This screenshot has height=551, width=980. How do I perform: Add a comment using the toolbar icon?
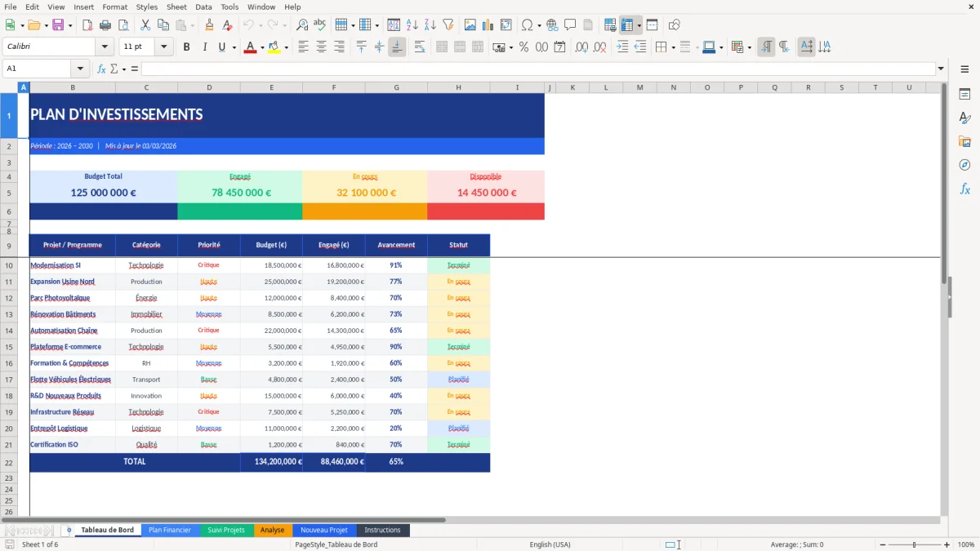[571, 25]
